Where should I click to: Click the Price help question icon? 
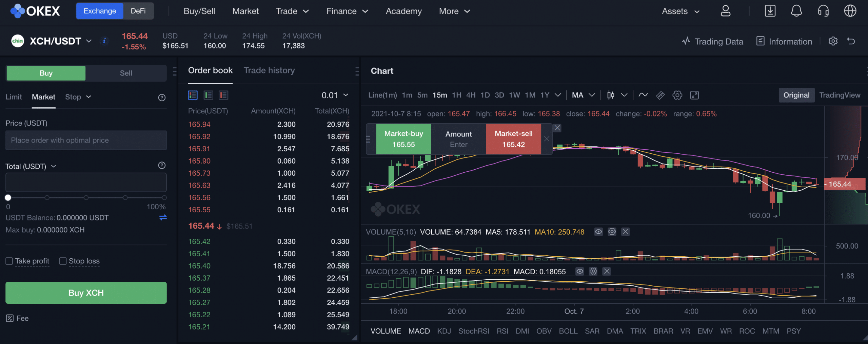(162, 98)
